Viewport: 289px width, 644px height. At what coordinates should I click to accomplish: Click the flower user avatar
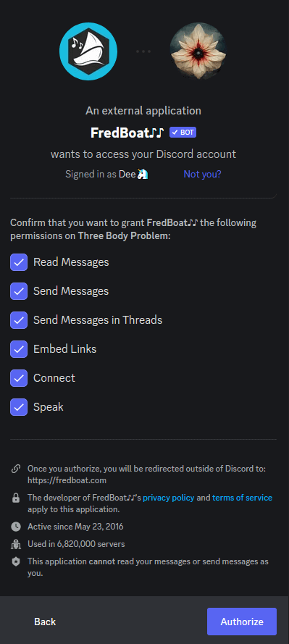198,51
